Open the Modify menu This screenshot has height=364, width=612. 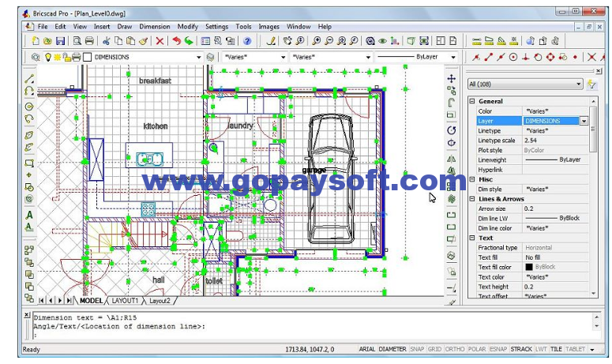pos(188,27)
